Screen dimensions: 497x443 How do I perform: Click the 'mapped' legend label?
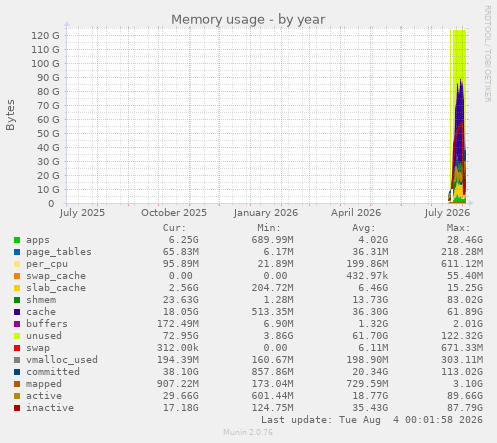(x=44, y=384)
